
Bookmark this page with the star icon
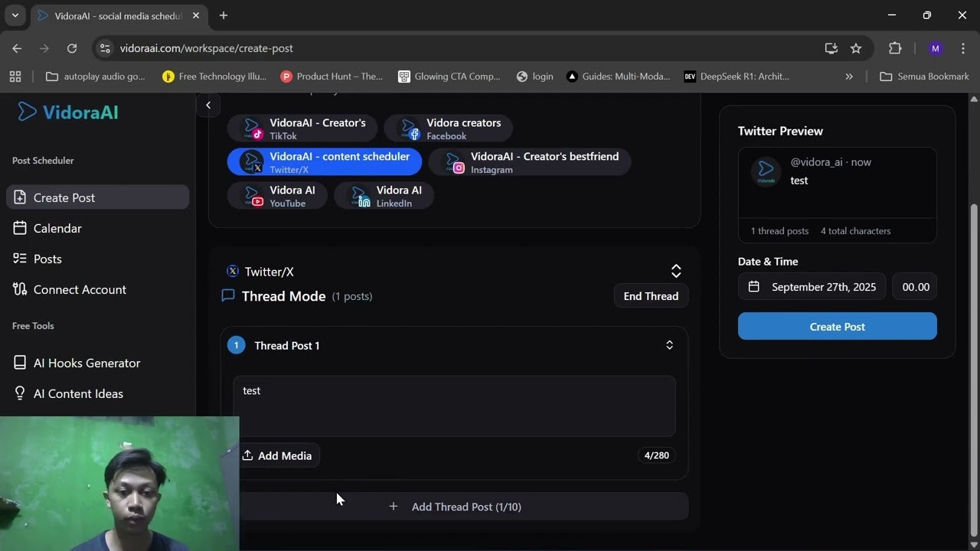point(856,48)
